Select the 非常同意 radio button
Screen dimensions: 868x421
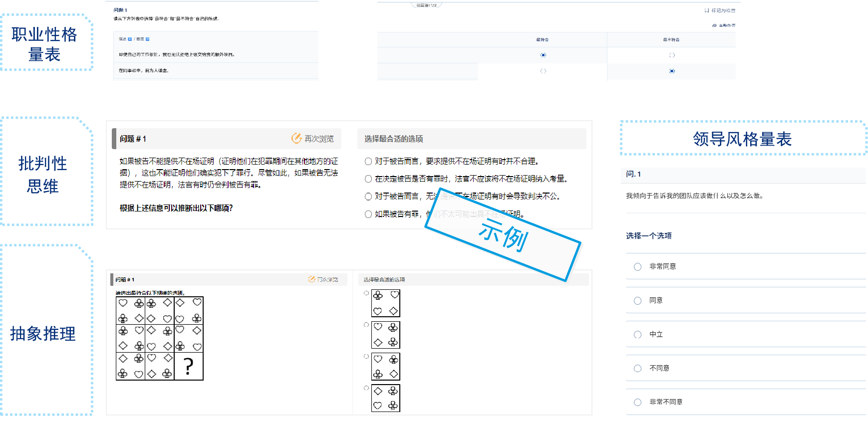pyautogui.click(x=637, y=267)
